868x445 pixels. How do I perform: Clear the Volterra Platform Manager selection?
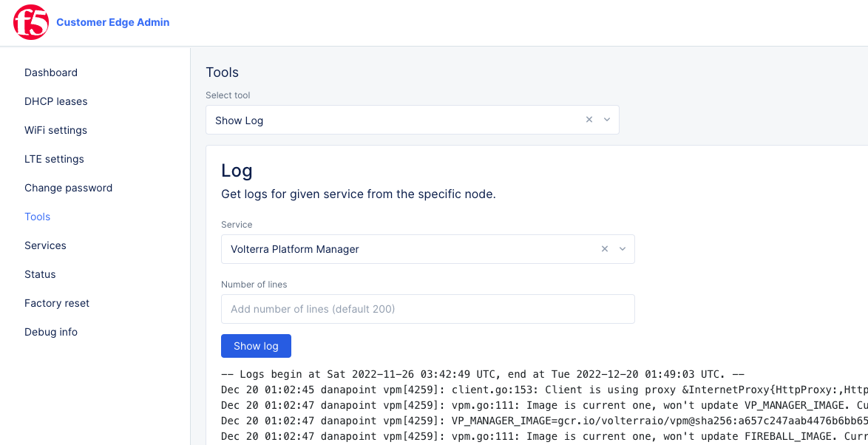604,249
